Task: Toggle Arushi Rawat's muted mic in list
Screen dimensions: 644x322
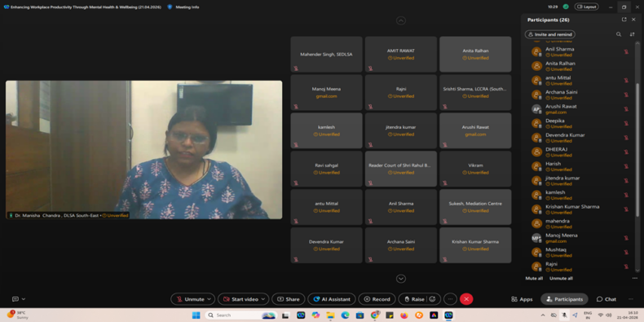Action: (x=626, y=109)
